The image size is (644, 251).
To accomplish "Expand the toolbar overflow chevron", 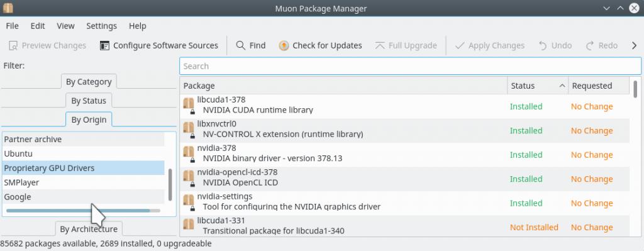I will pos(634,45).
